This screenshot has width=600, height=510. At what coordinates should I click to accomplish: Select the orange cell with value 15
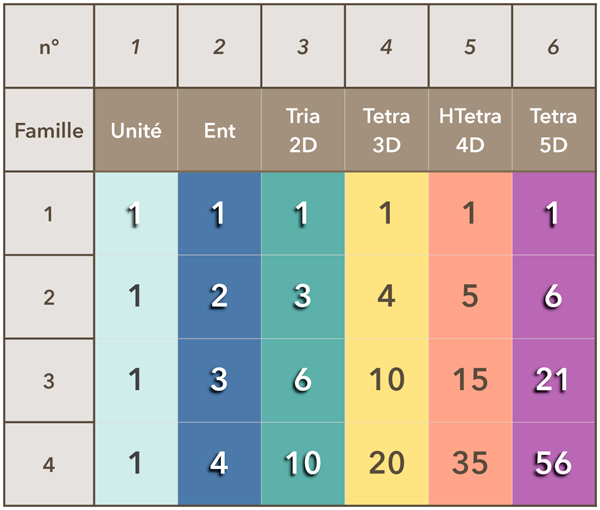tap(470, 380)
